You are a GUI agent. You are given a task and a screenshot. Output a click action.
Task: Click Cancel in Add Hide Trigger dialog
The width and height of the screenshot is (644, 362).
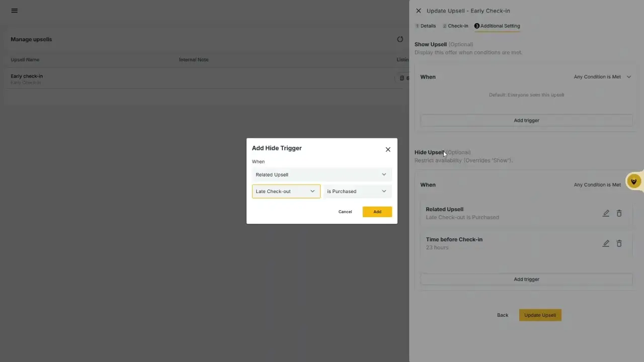345,212
